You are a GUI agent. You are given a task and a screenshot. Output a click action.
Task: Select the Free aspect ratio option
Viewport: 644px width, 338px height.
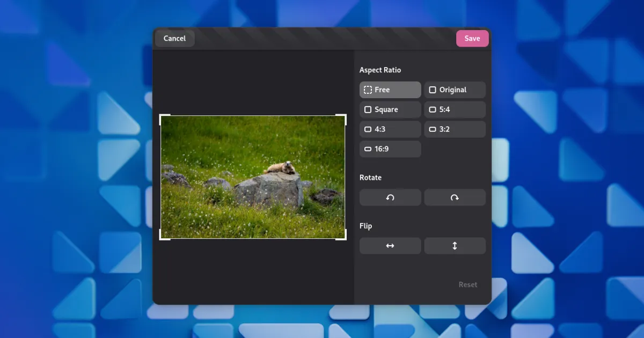click(x=390, y=90)
